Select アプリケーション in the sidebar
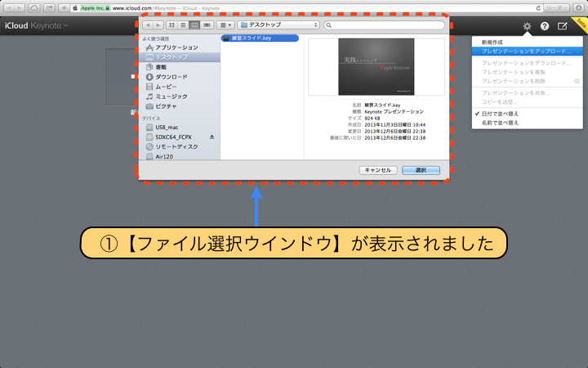Screen dimensions: 588x368 click(x=179, y=47)
